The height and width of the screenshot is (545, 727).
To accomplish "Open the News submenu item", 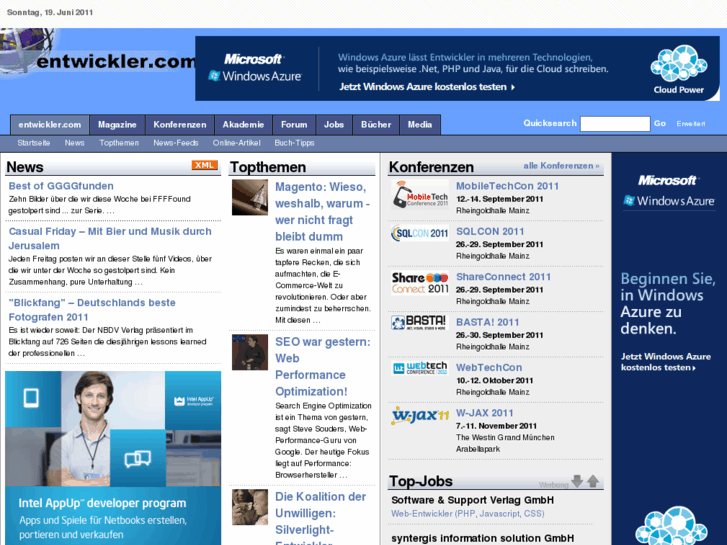I will click(75, 143).
